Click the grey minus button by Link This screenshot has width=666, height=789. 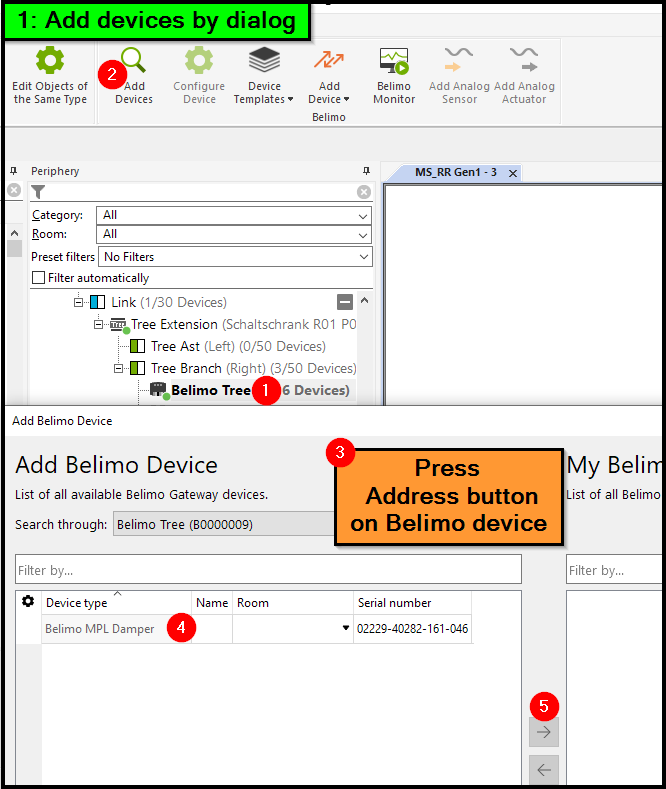[345, 302]
